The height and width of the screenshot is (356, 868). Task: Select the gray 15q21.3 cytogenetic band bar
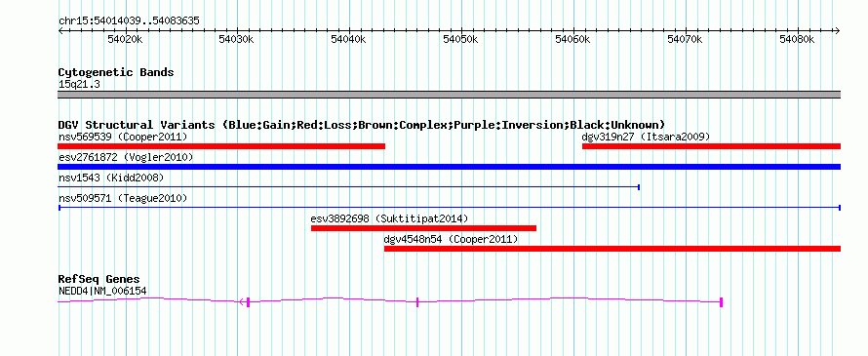pyautogui.click(x=449, y=95)
